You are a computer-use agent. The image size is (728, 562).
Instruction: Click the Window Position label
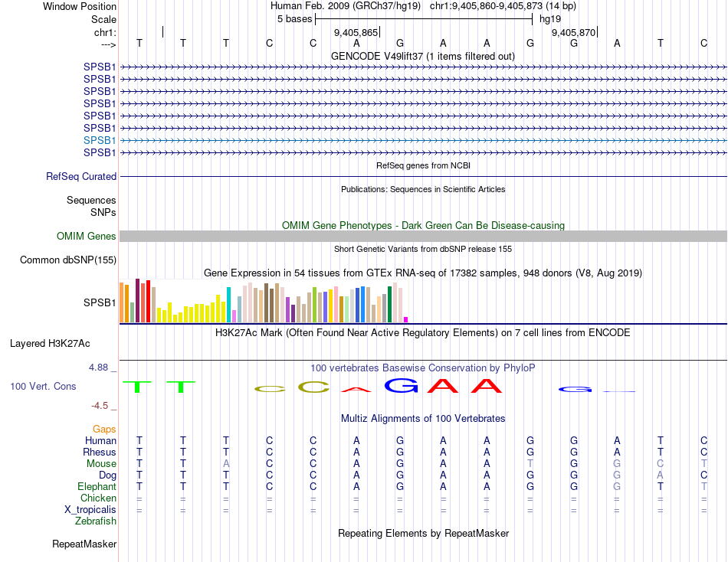pyautogui.click(x=80, y=6)
